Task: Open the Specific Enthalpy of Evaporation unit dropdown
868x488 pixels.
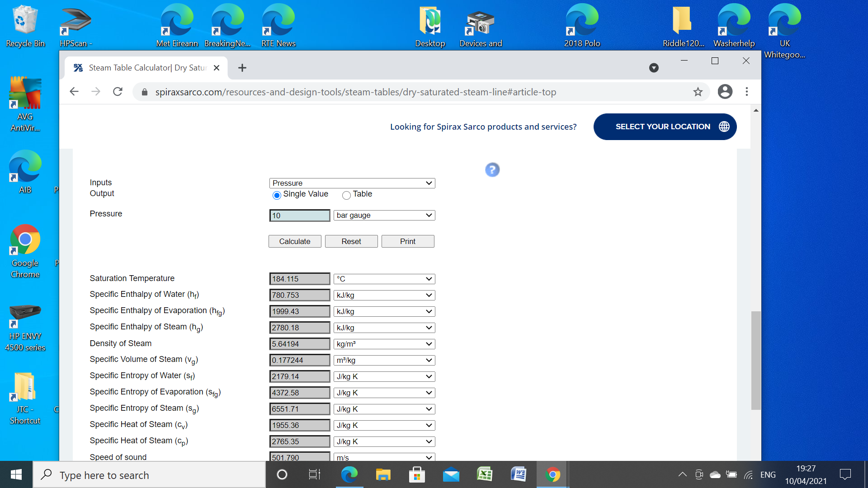Action: click(384, 311)
